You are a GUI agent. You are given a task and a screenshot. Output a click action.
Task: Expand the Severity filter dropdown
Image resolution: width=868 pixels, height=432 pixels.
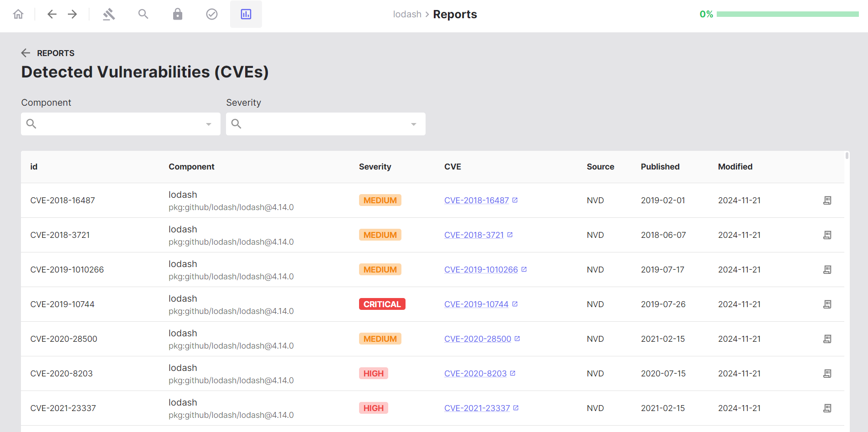click(413, 123)
